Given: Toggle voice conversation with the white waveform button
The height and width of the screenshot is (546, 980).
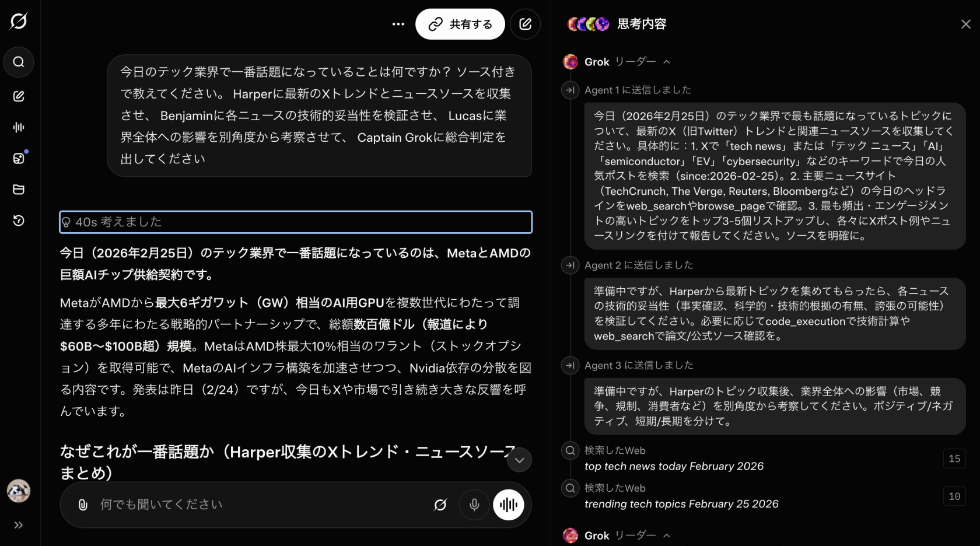Looking at the screenshot, I should tap(508, 505).
